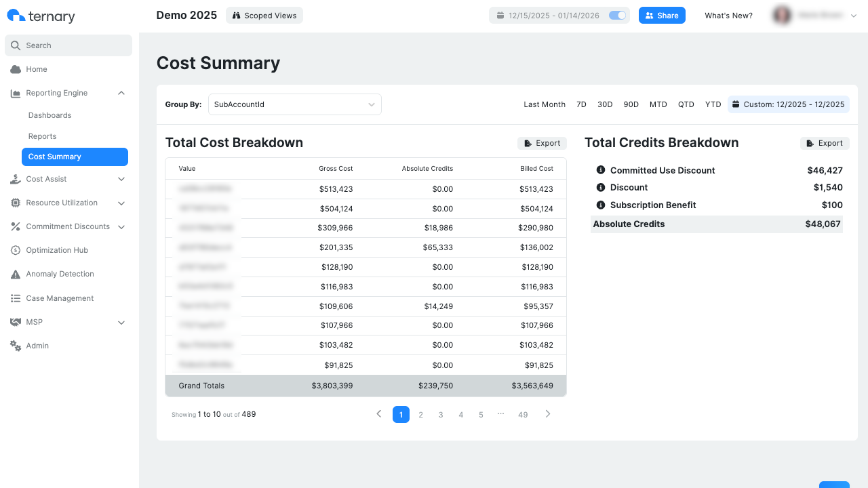Screen dimensions: 868x488
Task: Click the Anomaly Detection warning icon
Action: point(15,274)
